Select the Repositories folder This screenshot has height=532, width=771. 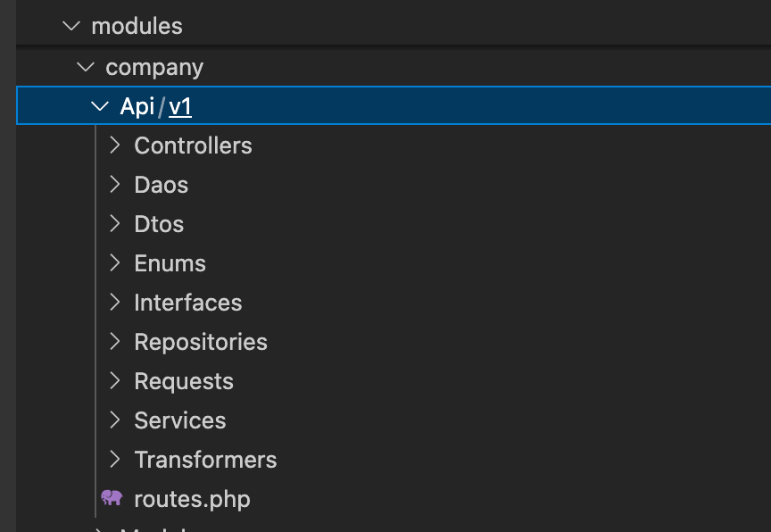pos(201,342)
